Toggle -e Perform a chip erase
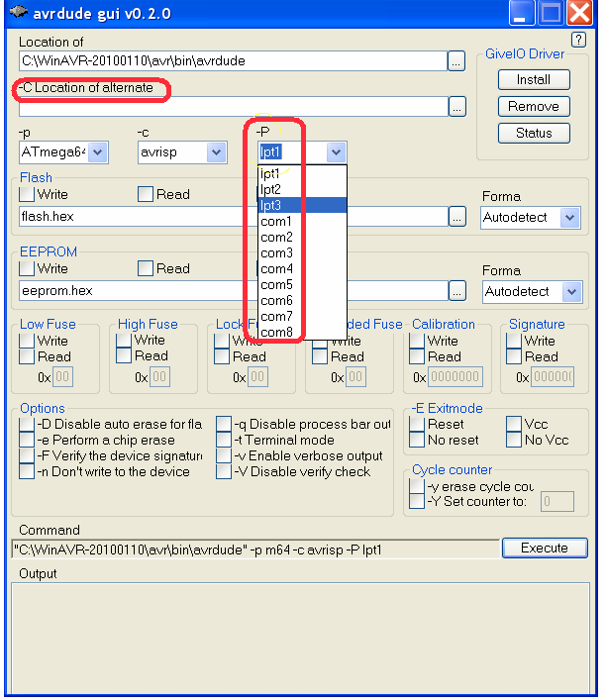 (27, 440)
